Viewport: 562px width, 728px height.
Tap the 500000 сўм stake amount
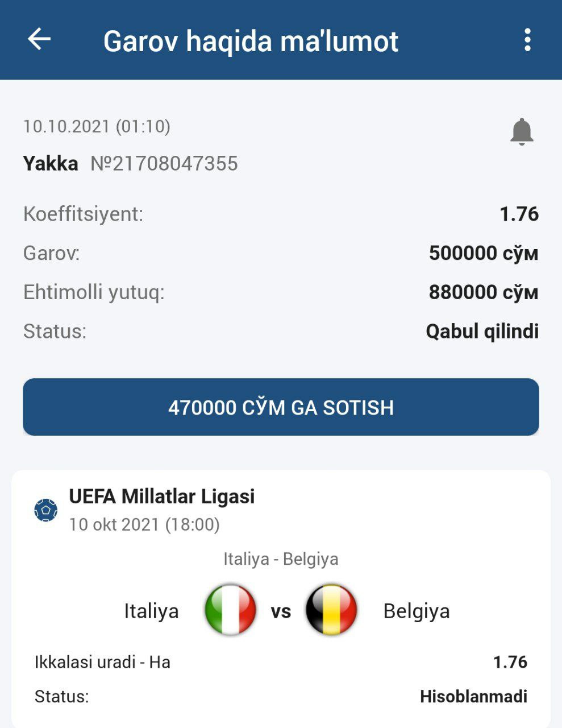[x=483, y=253]
